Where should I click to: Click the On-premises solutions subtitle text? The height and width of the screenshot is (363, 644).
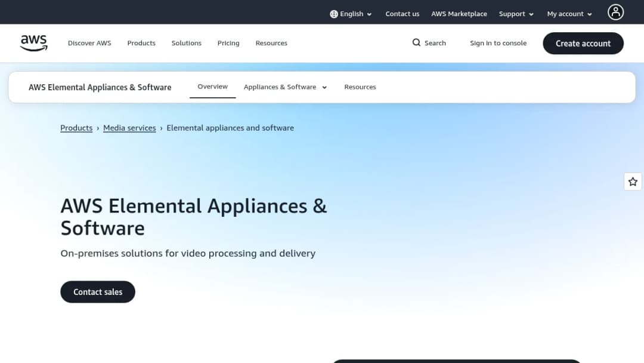pos(188,253)
